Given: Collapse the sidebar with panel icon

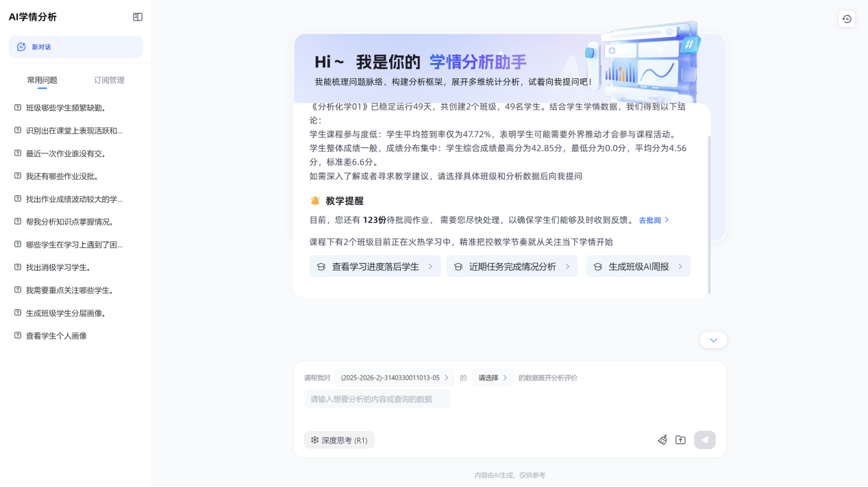Looking at the screenshot, I should pyautogui.click(x=138, y=17).
